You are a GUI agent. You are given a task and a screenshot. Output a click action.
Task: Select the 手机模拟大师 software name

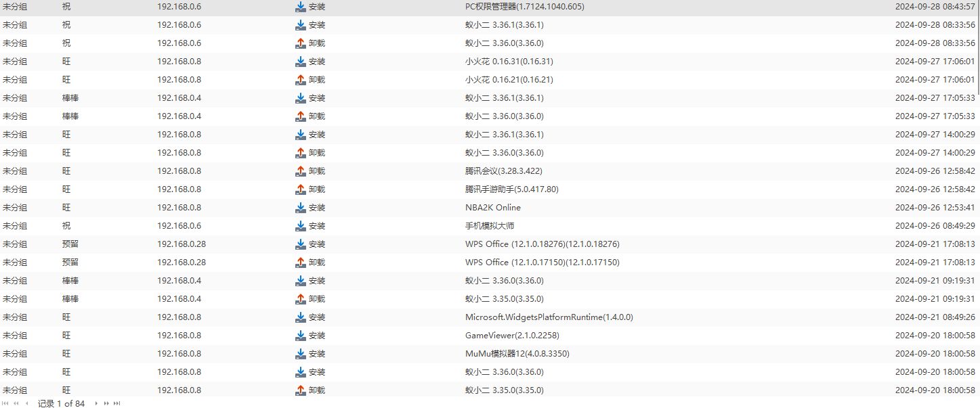[490, 226]
